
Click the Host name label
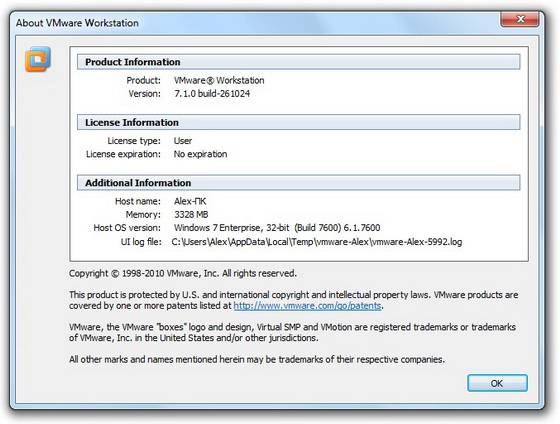[x=138, y=201]
